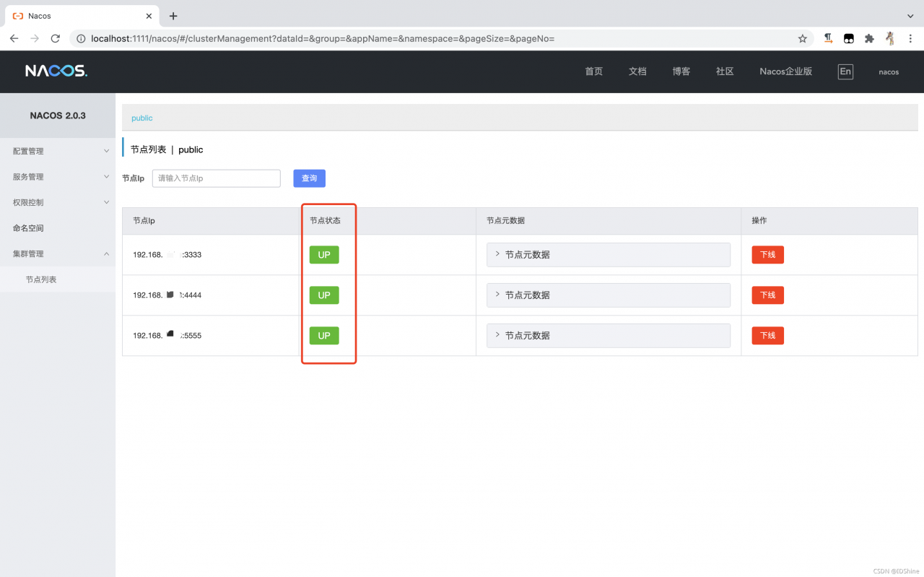Screen dimensions: 924x577
Task: Open 博客 in top navigation
Action: pos(681,71)
